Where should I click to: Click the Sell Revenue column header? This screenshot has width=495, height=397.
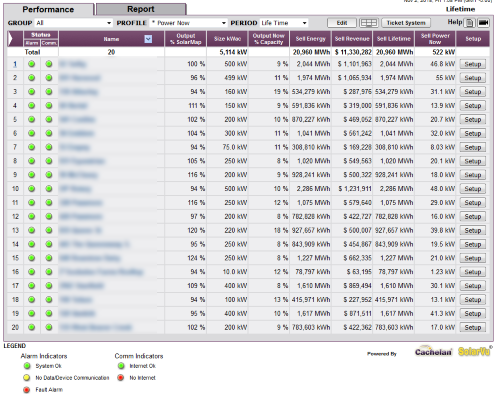point(352,39)
